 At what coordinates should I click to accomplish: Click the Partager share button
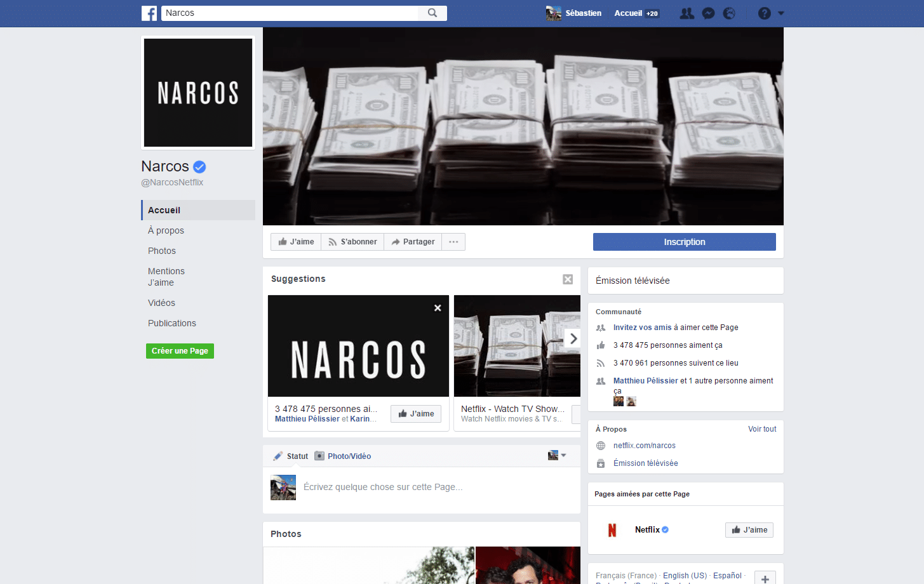coord(413,242)
